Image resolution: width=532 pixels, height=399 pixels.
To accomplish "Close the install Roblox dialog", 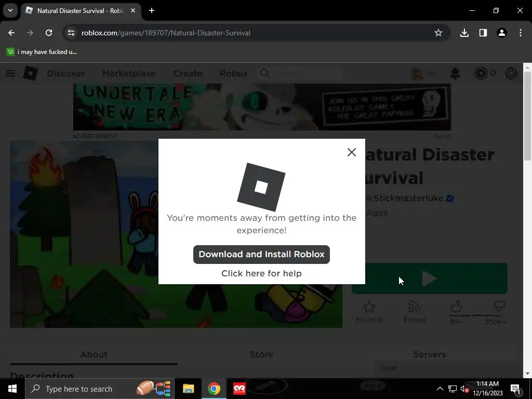I will tap(352, 152).
